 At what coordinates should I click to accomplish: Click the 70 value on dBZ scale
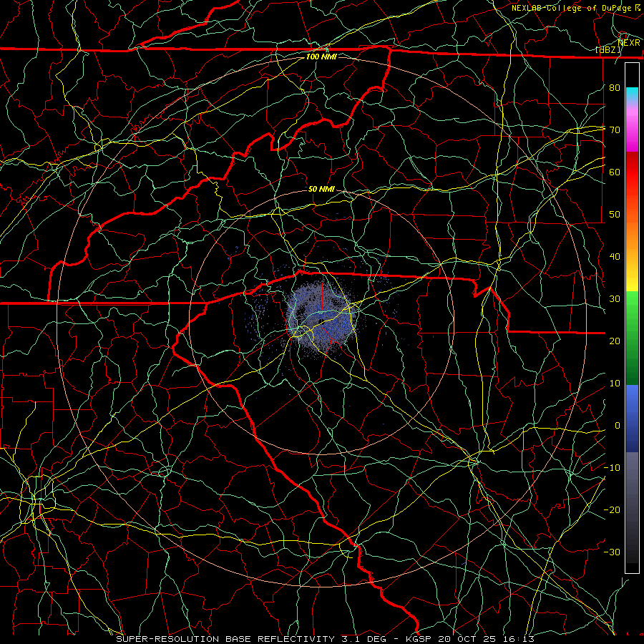[x=615, y=130]
